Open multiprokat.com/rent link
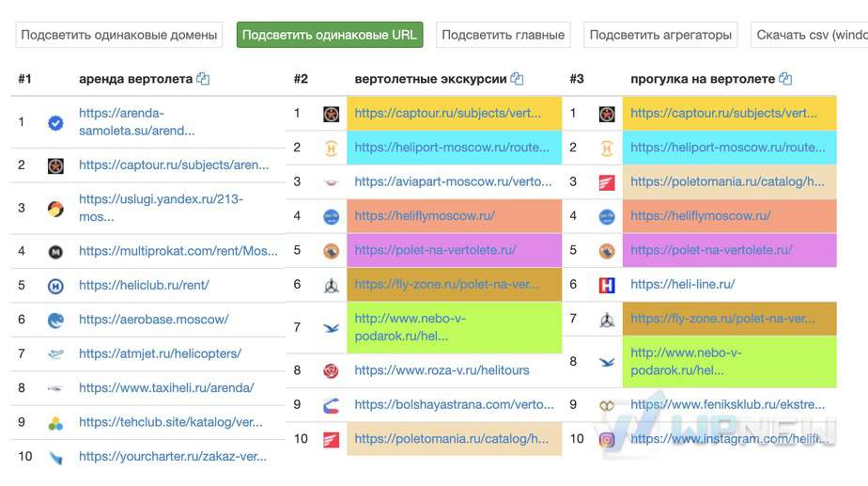This screenshot has width=868, height=486. pos(178,251)
